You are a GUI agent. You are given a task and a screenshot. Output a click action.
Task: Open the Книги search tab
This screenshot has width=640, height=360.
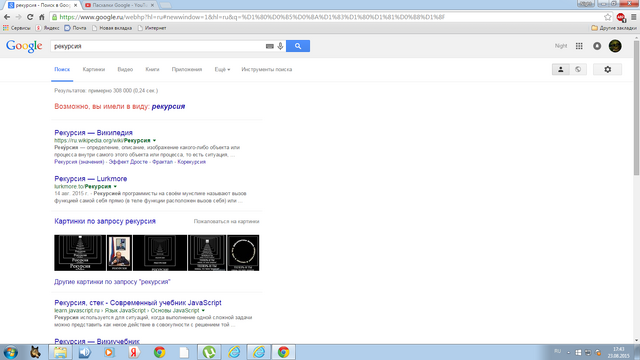(x=152, y=69)
